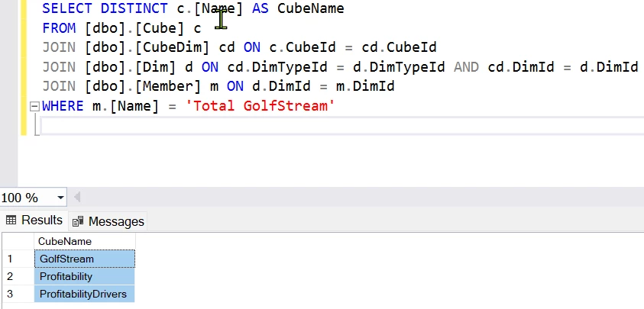Collapse the WHERE clause outline block
The image size is (644, 309).
[34, 106]
